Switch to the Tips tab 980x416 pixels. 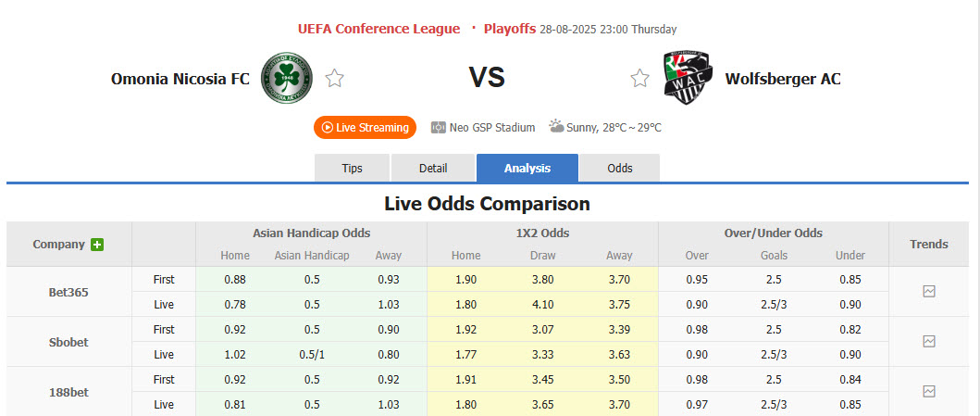click(x=353, y=168)
